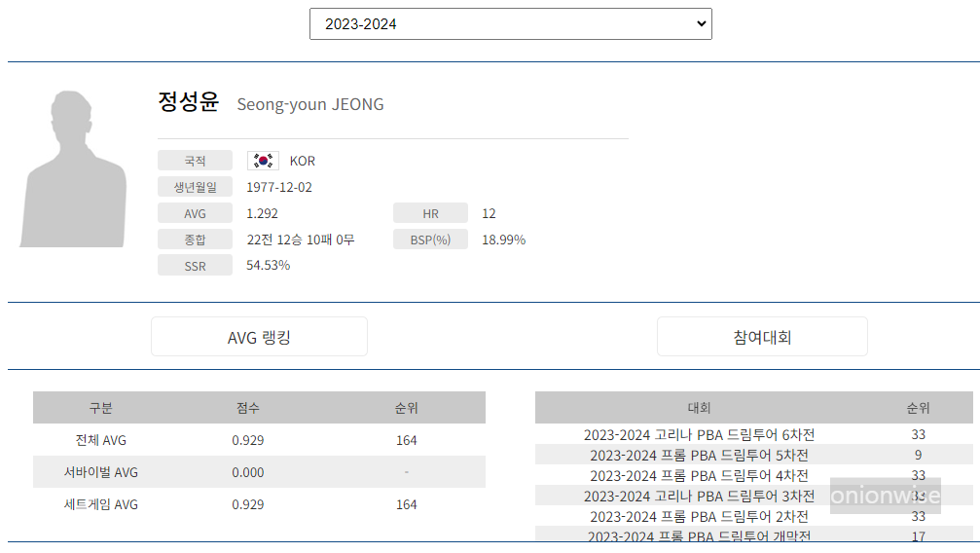The image size is (980, 553).
Task: Click the 전체 AVG score 0.929
Action: click(248, 440)
